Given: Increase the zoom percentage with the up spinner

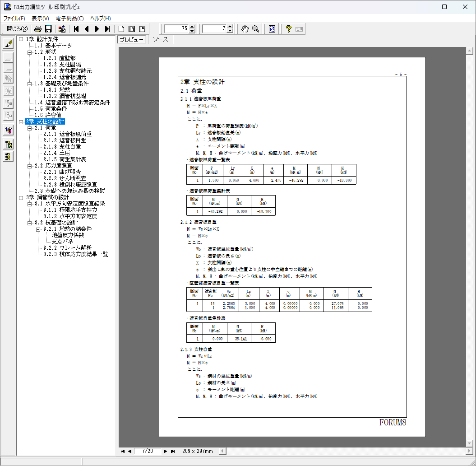Looking at the screenshot, I should pyautogui.click(x=192, y=27).
